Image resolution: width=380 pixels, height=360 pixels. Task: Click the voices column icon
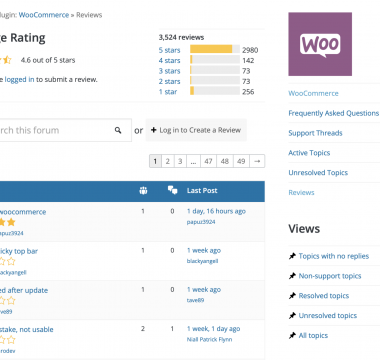(x=143, y=190)
